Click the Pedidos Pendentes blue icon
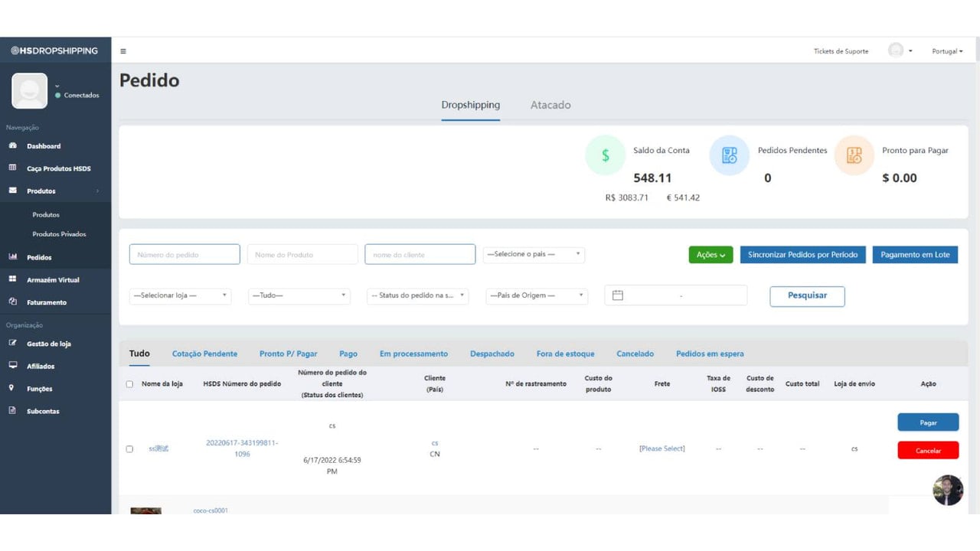The width and height of the screenshot is (980, 551). 730,155
